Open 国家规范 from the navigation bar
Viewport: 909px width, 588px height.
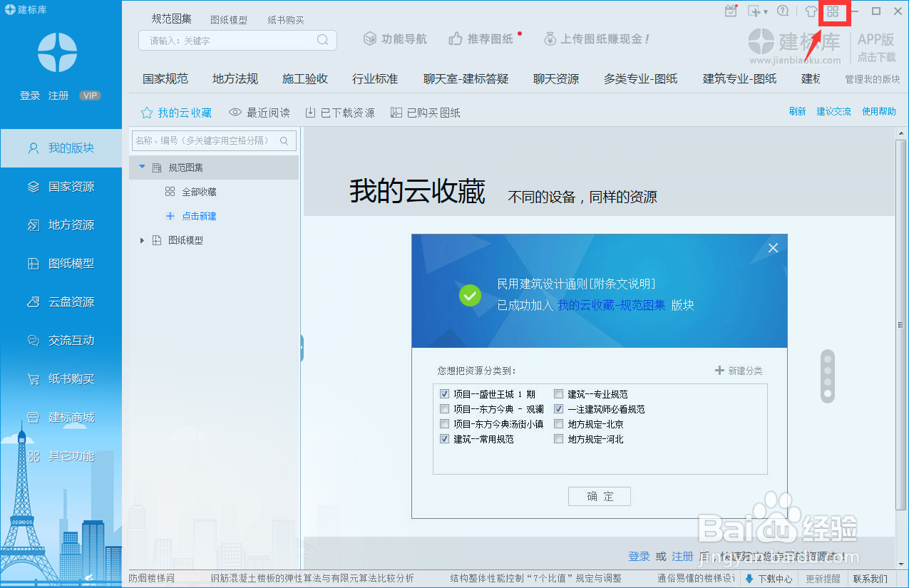click(165, 78)
